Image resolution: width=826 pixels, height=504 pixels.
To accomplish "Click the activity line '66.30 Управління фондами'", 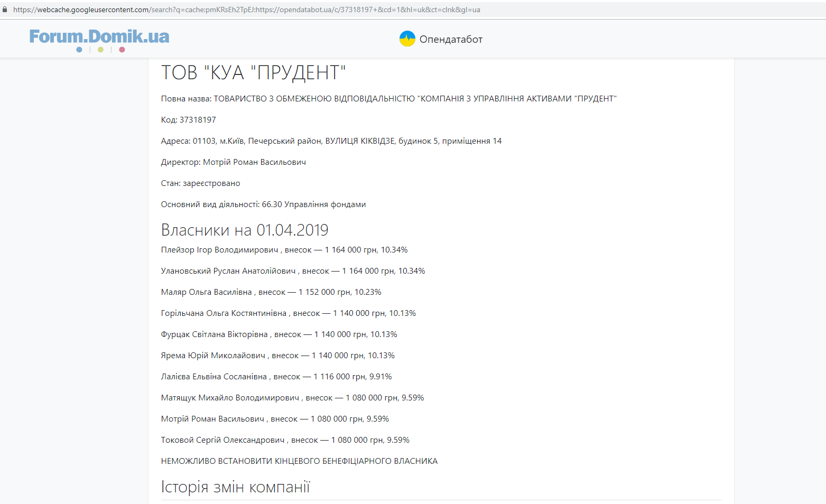I will (263, 204).
